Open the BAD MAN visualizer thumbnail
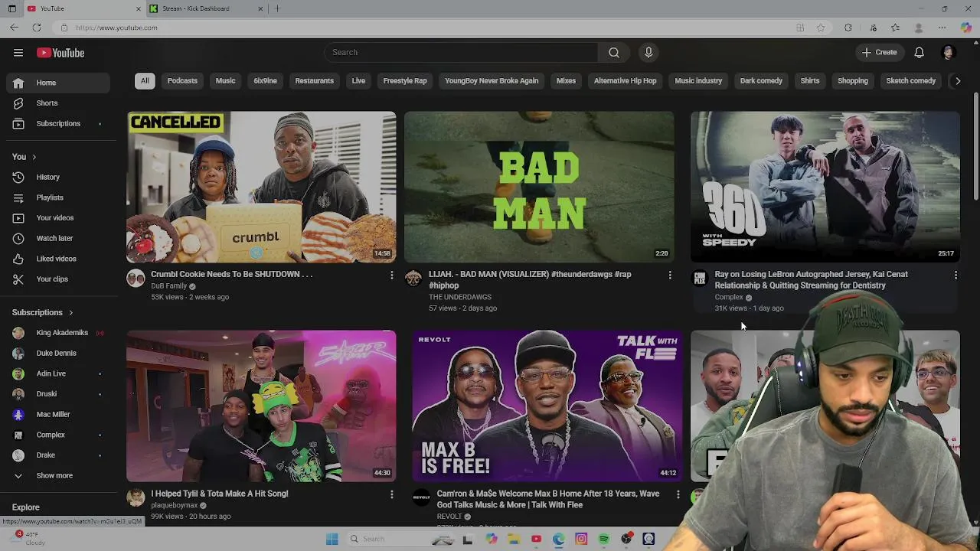The width and height of the screenshot is (980, 551). tap(539, 187)
